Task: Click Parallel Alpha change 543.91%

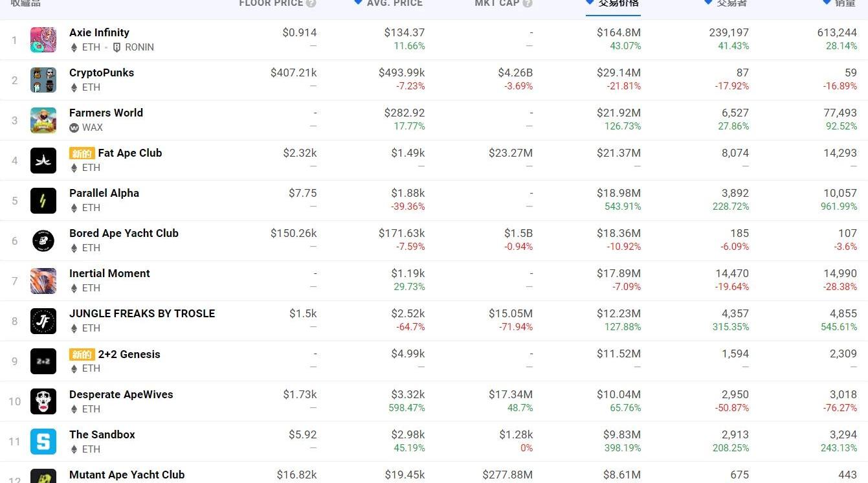Action: click(x=621, y=207)
